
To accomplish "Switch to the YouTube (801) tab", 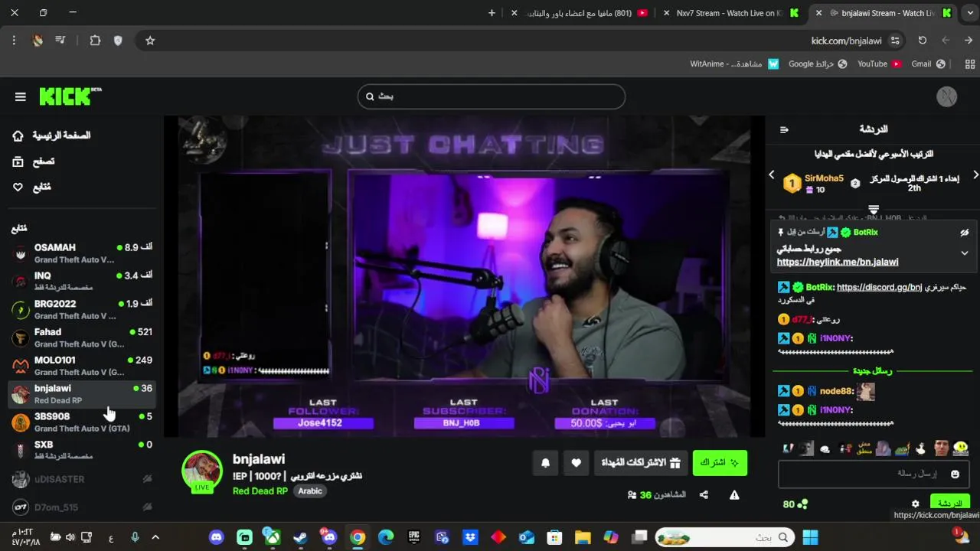I will click(x=580, y=13).
